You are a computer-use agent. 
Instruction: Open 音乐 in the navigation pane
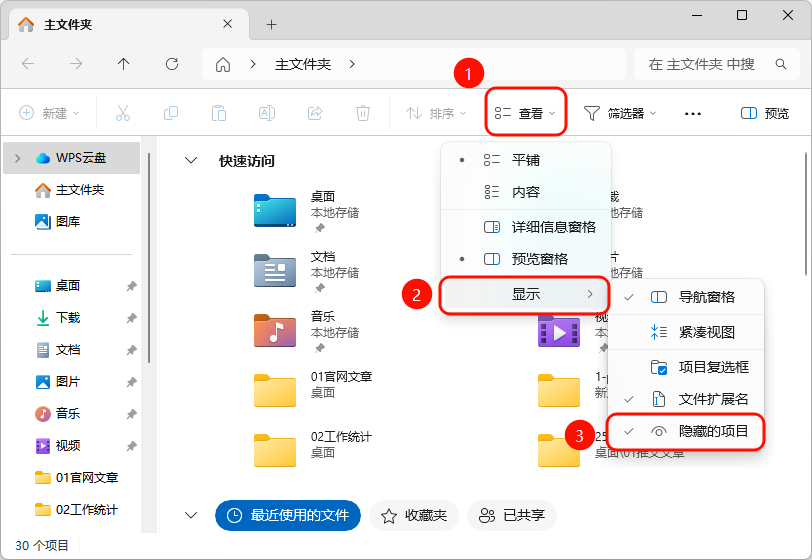pyautogui.click(x=57, y=414)
